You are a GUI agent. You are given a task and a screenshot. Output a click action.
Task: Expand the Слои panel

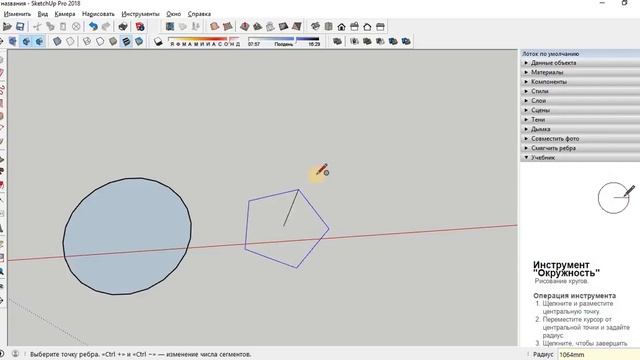[580, 100]
